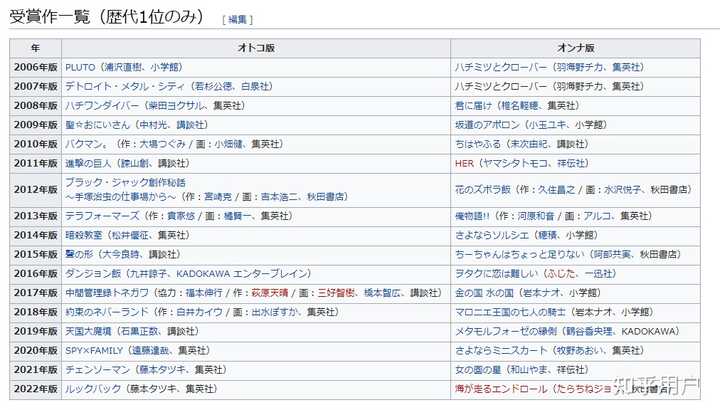Open 牧野あおい author link
The width and height of the screenshot is (720, 410).
[579, 351]
